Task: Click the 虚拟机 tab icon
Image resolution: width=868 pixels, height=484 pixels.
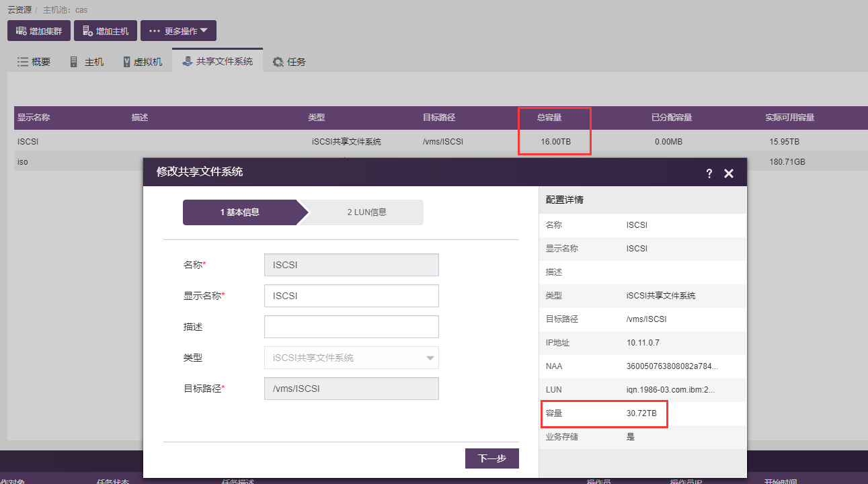Action: coord(126,62)
